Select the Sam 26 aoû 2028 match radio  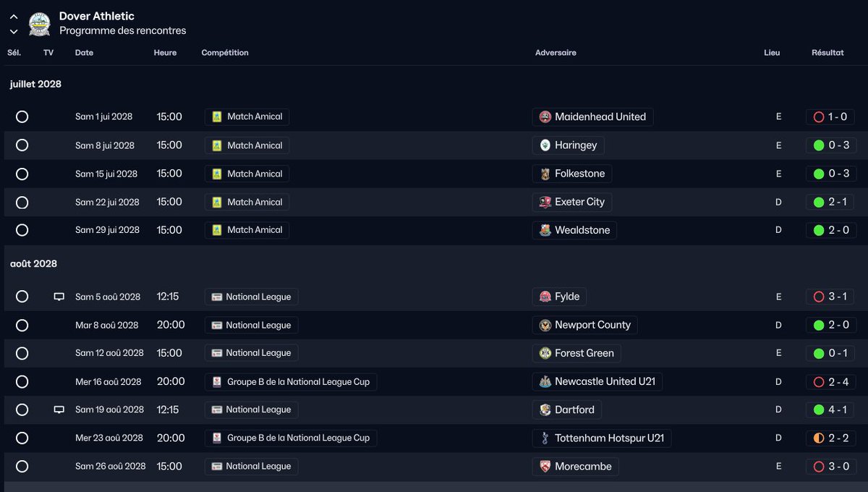(22, 467)
